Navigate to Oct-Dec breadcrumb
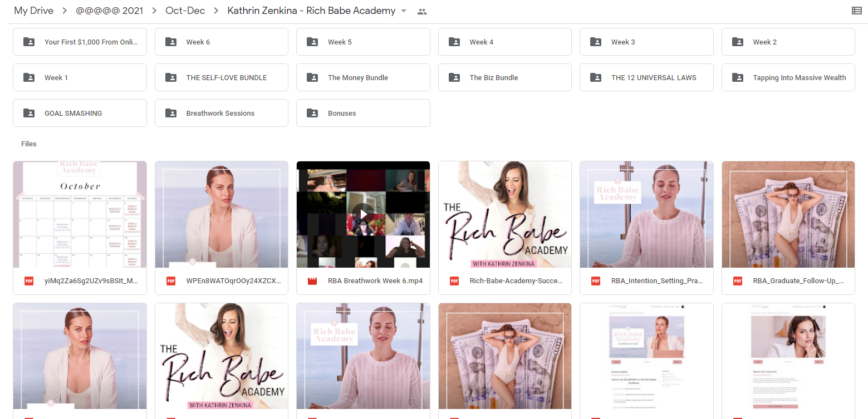Viewport: 868px width, 419px height. coord(185,11)
